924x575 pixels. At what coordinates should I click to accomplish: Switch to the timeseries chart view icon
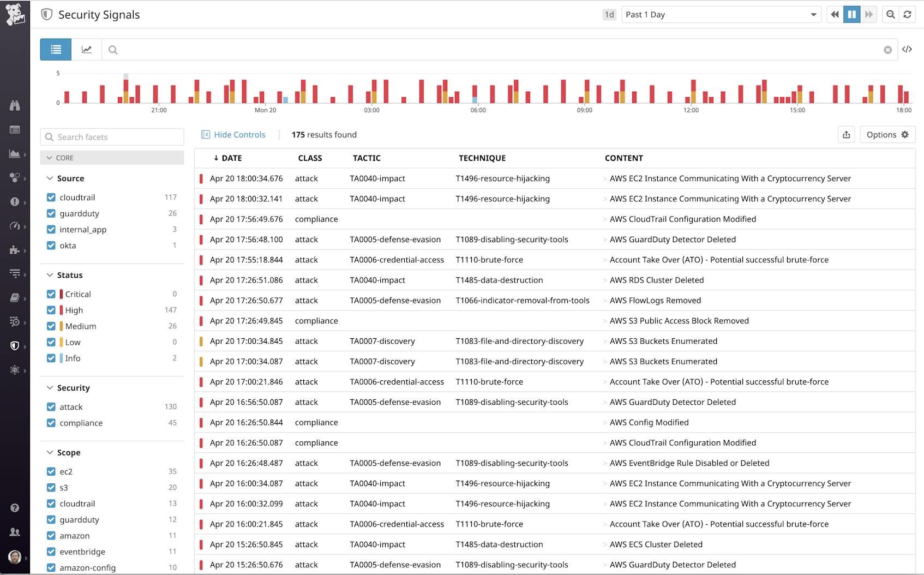tap(87, 49)
